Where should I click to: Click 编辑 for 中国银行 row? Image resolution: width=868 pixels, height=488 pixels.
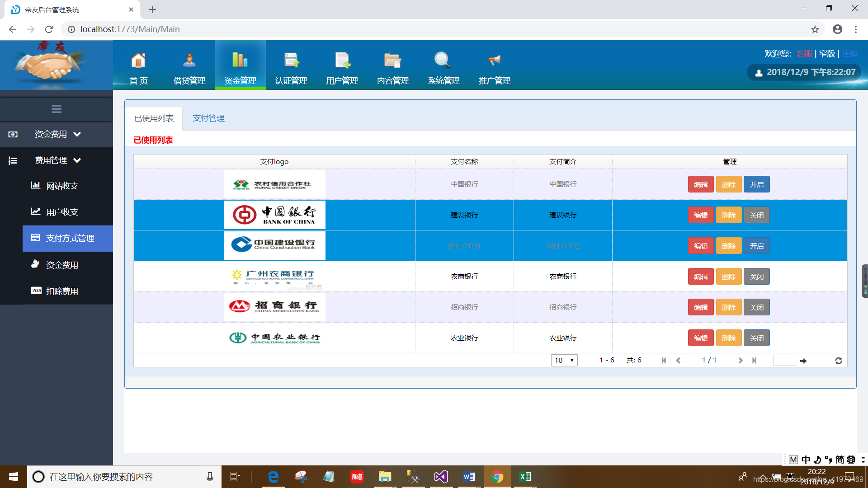pos(701,184)
